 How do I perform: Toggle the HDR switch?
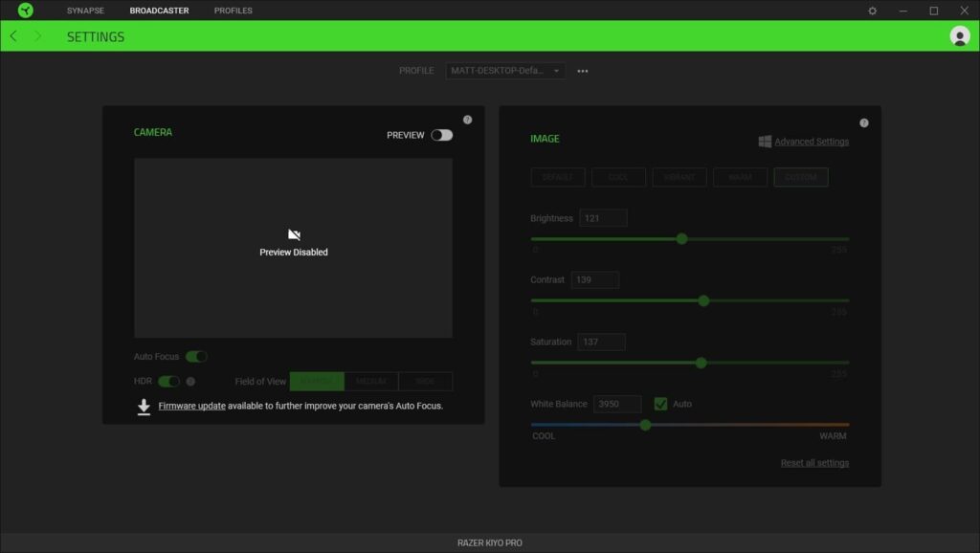pyautogui.click(x=168, y=381)
